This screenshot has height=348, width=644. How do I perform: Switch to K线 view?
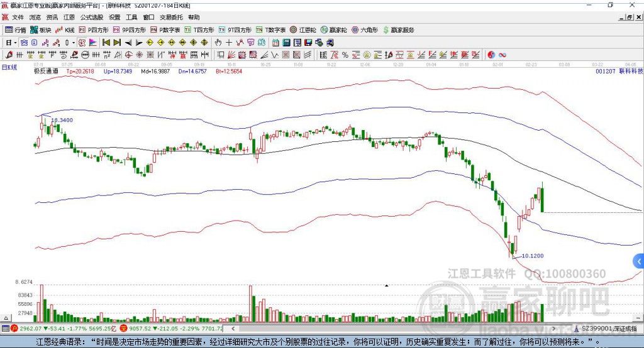pyautogui.click(x=65, y=30)
